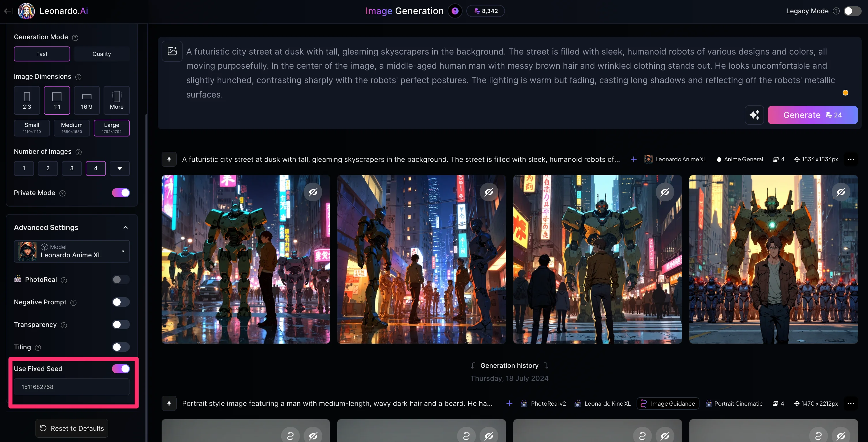The width and height of the screenshot is (868, 442).
Task: Collapse the Advanced Settings section
Action: [125, 227]
